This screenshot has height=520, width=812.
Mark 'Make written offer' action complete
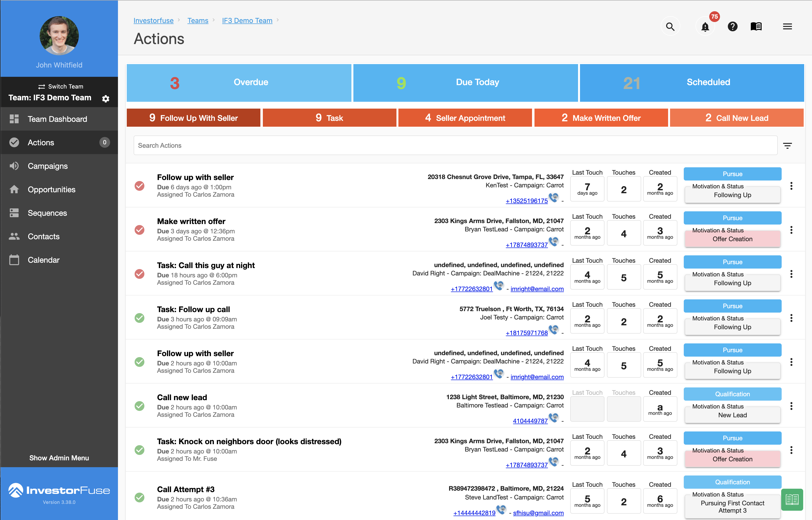pos(139,230)
